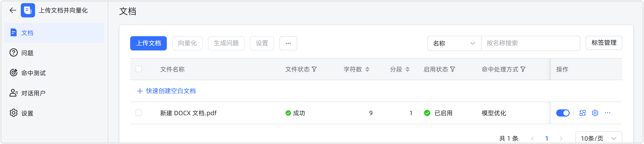Click the knowledge base logo icon
This screenshot has height=144, width=644.
28,10
